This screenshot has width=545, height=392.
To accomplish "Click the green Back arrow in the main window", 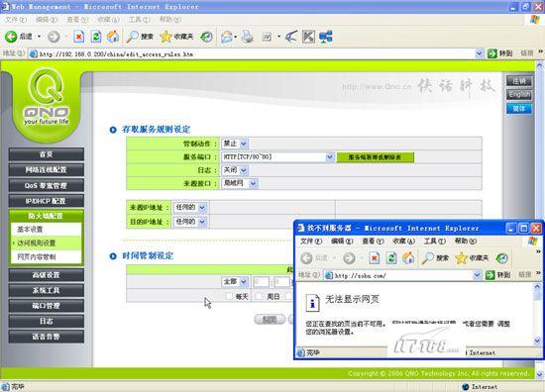I will (x=11, y=37).
